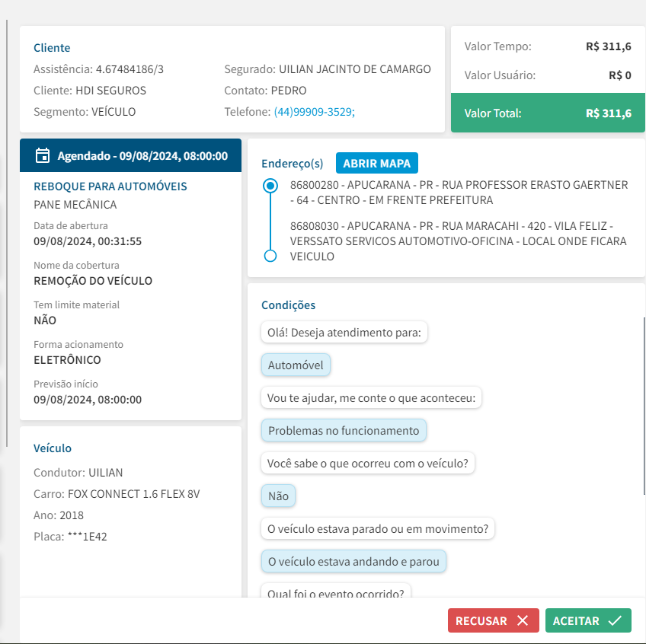Click the checkmark icon on Aceitar
The height and width of the screenshot is (644, 646).
615,621
